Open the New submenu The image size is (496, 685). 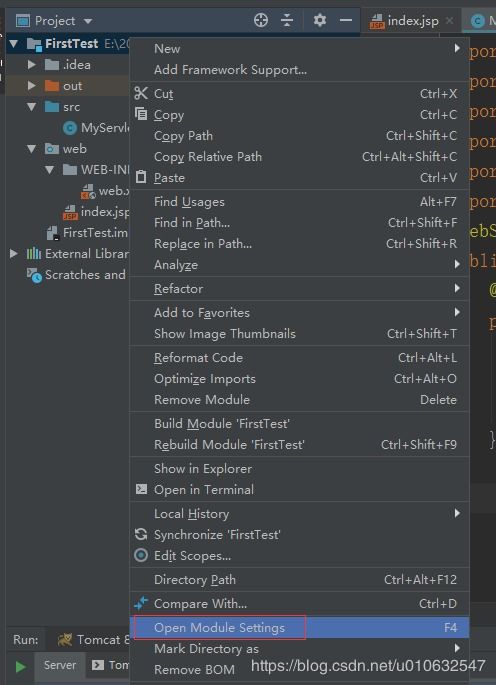click(299, 48)
